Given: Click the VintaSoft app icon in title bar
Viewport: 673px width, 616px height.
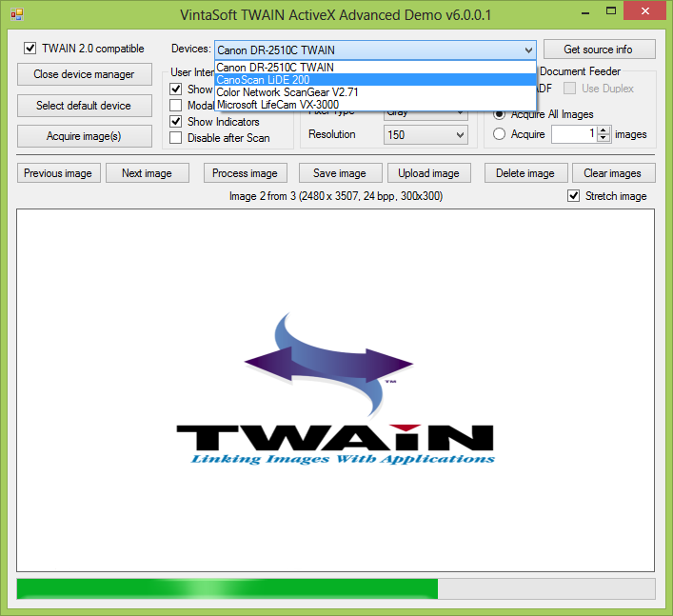Looking at the screenshot, I should click(16, 15).
